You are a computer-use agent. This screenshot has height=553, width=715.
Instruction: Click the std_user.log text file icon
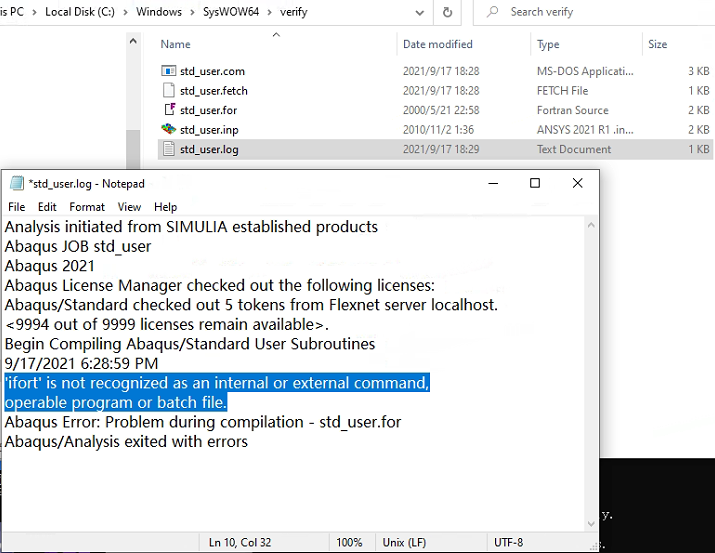tap(168, 149)
